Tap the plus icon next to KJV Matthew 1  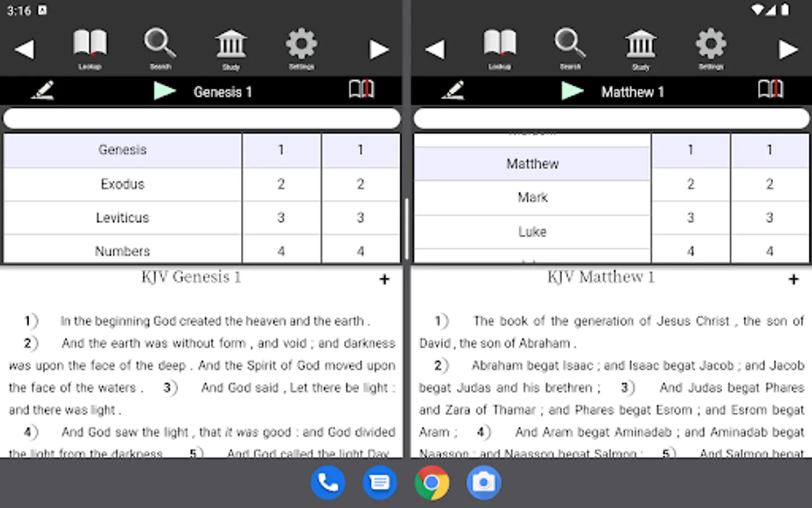[x=794, y=279]
